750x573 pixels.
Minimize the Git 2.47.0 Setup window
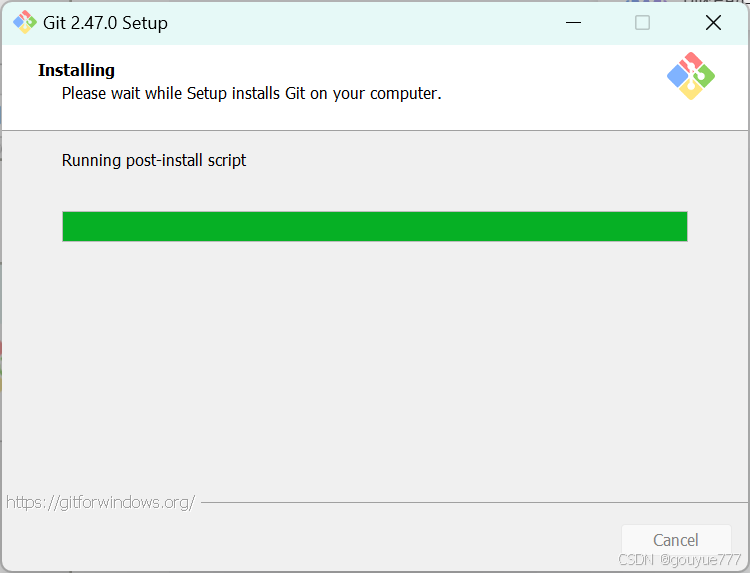click(573, 22)
